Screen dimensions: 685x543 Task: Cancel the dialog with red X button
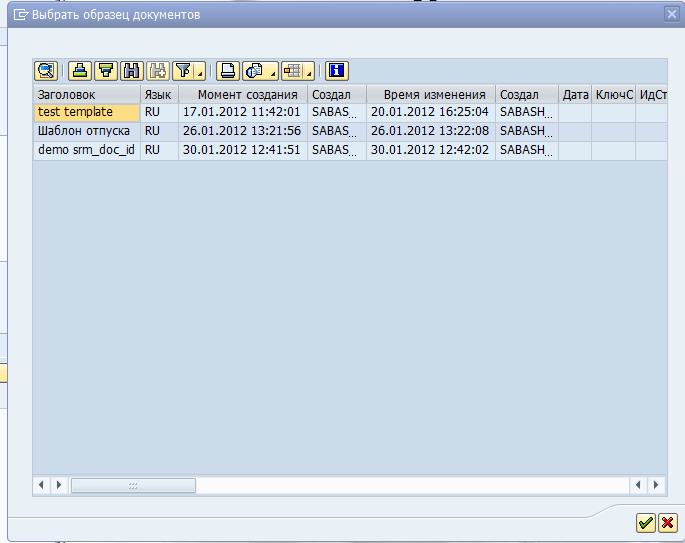coord(667,522)
